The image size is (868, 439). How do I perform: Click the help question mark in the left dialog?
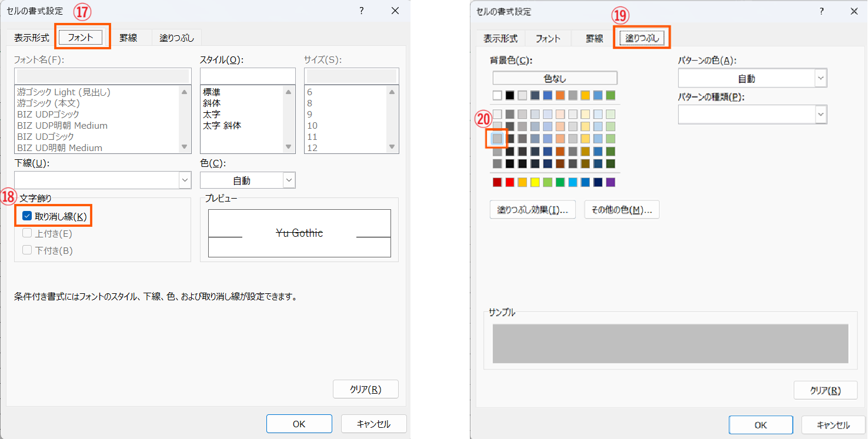coord(361,11)
